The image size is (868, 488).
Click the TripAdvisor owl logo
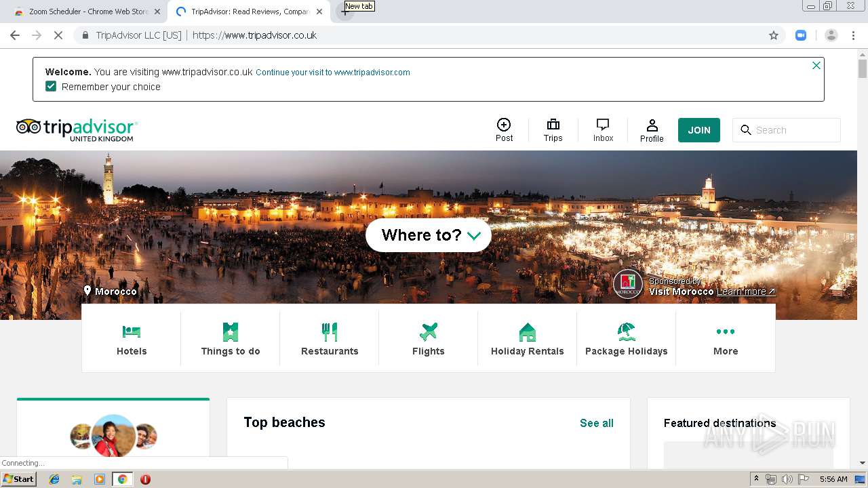28,127
